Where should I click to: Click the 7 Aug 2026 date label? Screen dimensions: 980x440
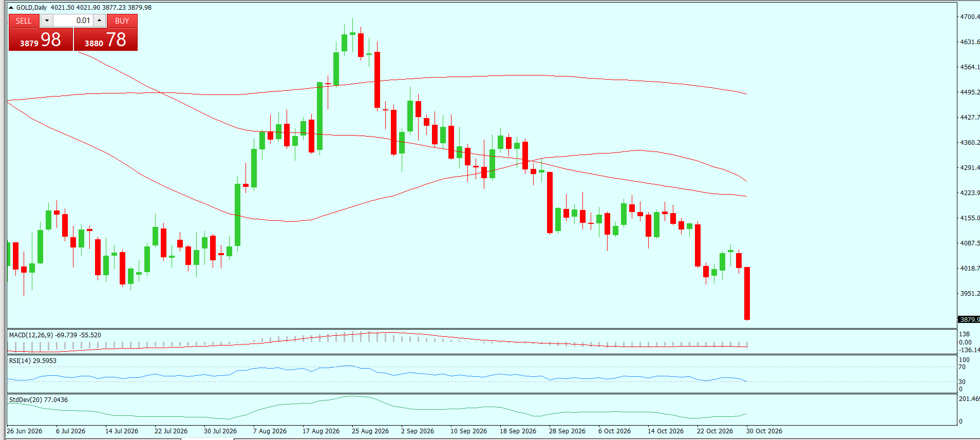point(270,431)
